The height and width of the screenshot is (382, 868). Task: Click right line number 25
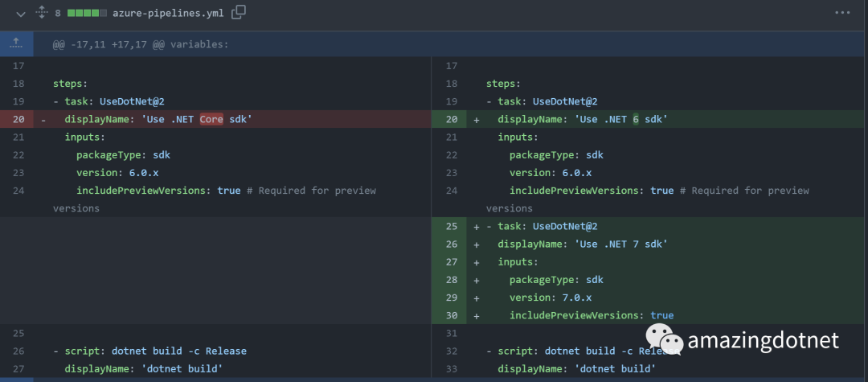pyautogui.click(x=451, y=226)
